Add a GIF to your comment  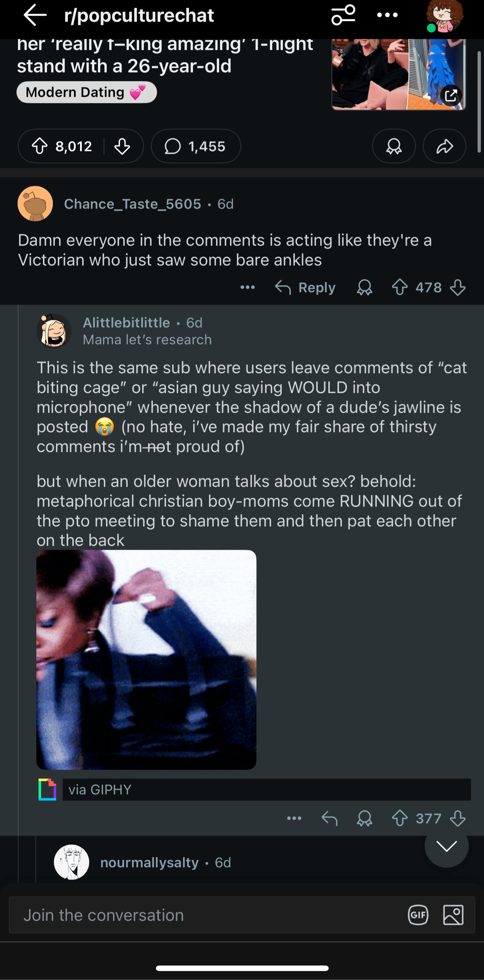point(418,915)
